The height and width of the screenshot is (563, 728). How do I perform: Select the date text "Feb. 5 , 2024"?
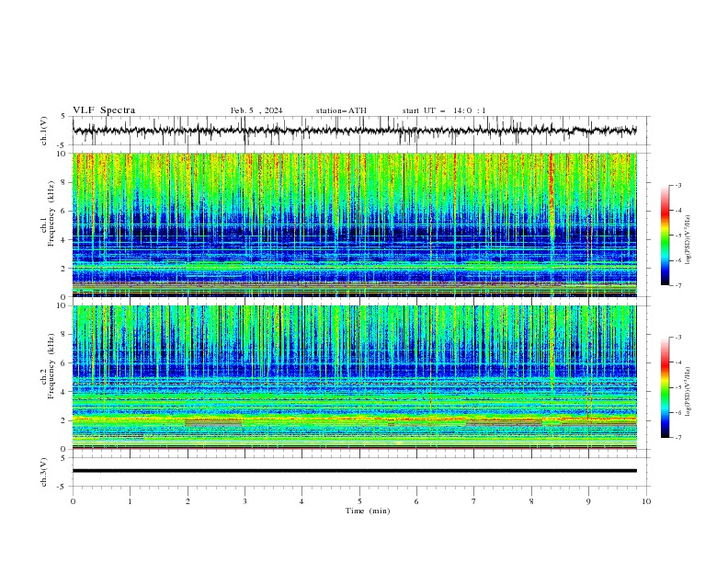(x=256, y=110)
